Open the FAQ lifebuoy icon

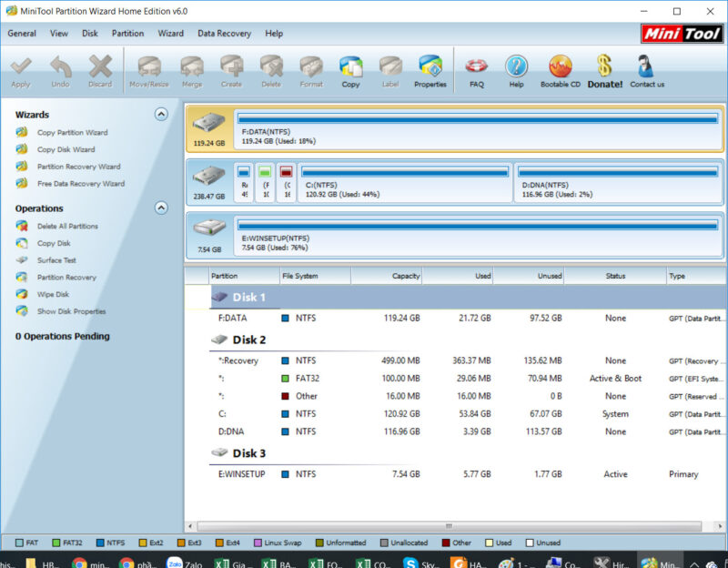pyautogui.click(x=476, y=70)
